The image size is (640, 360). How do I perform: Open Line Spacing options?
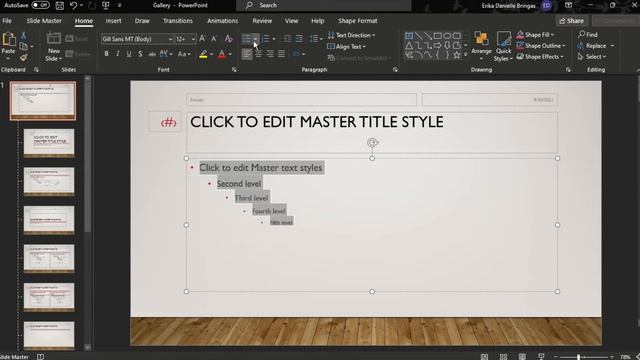316,39
